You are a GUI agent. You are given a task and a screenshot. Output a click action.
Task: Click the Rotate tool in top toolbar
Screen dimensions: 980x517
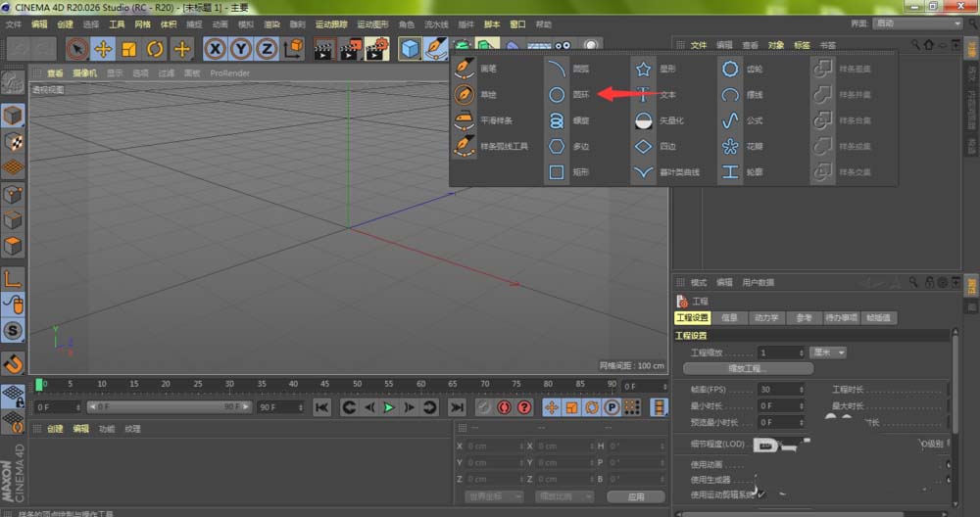pos(155,49)
